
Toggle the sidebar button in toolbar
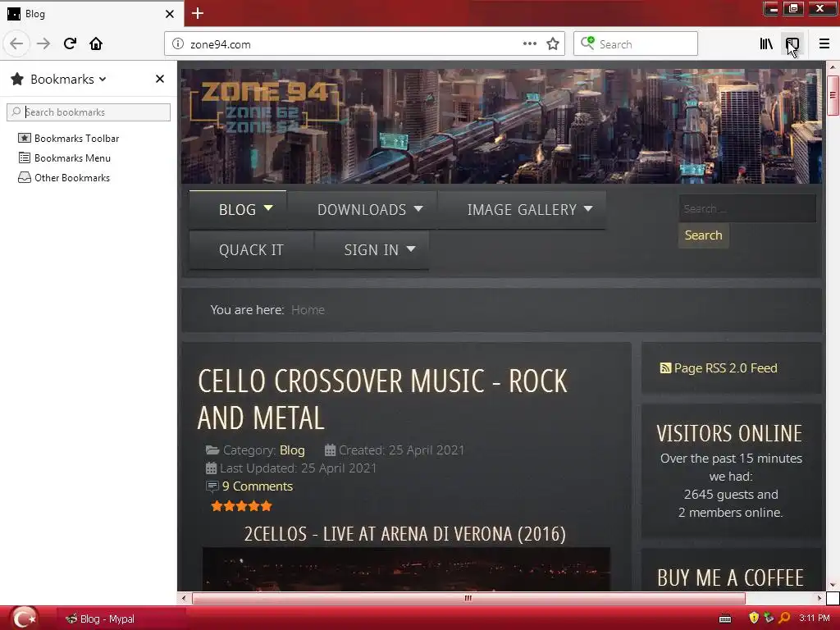792,44
